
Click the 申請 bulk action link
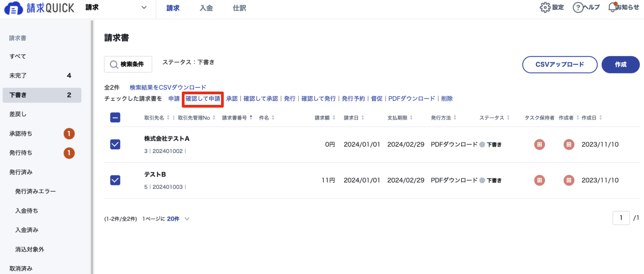click(174, 99)
